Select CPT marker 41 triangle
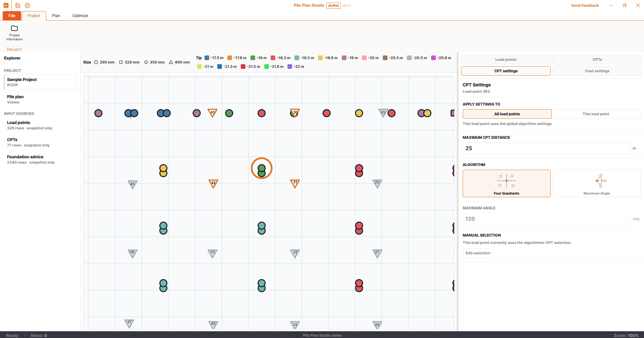The width and height of the screenshot is (644, 338). click(x=213, y=253)
